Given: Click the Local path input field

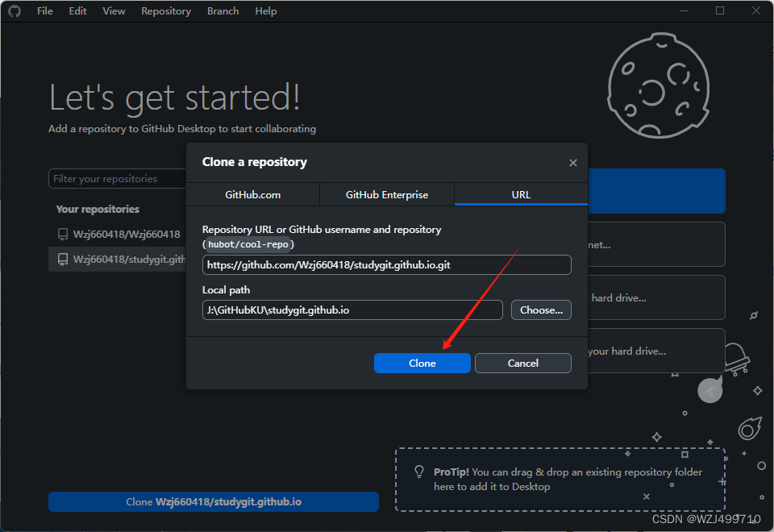Looking at the screenshot, I should tap(352, 310).
